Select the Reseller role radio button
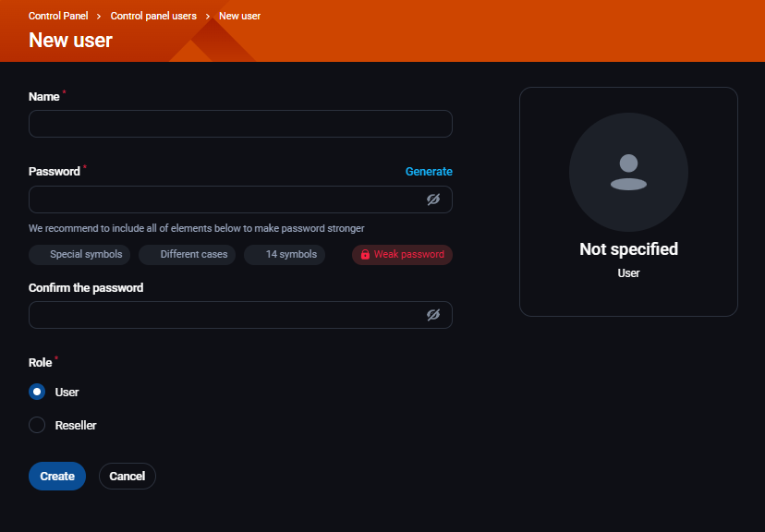 [37, 425]
